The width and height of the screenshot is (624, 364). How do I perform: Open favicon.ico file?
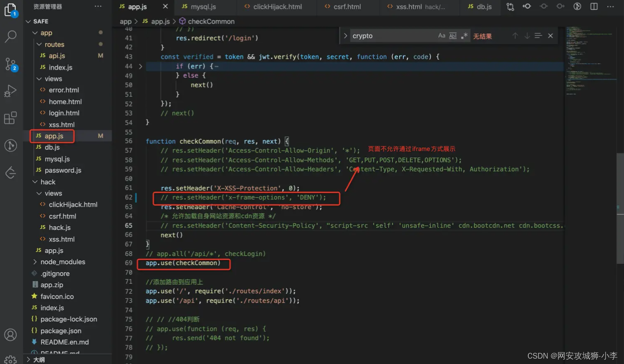57,296
